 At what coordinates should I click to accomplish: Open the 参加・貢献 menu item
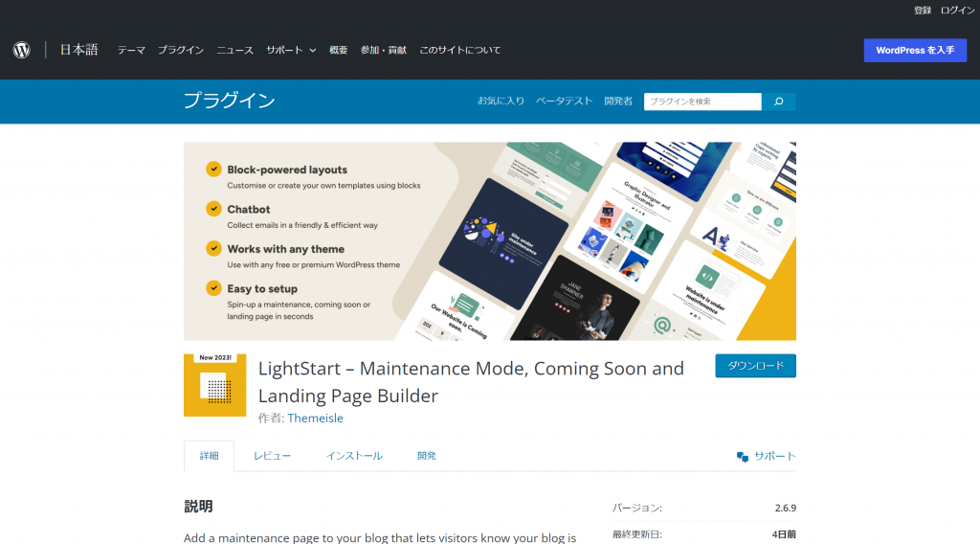384,50
